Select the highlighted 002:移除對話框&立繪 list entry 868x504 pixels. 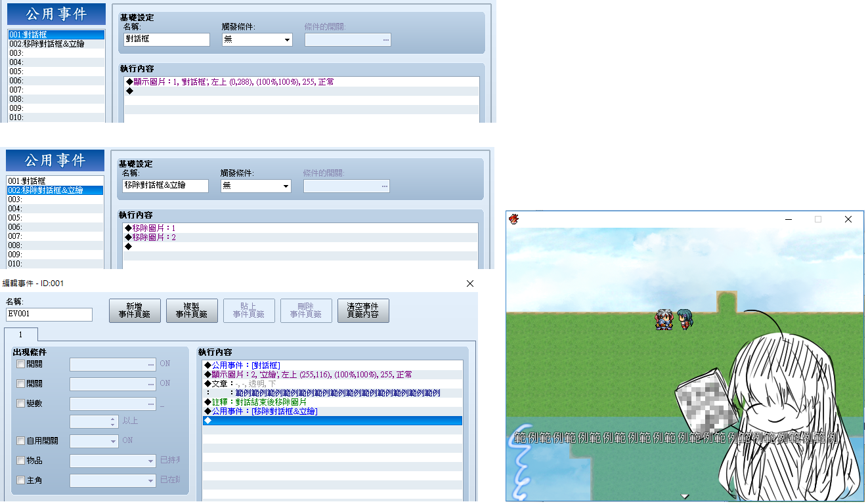55,190
